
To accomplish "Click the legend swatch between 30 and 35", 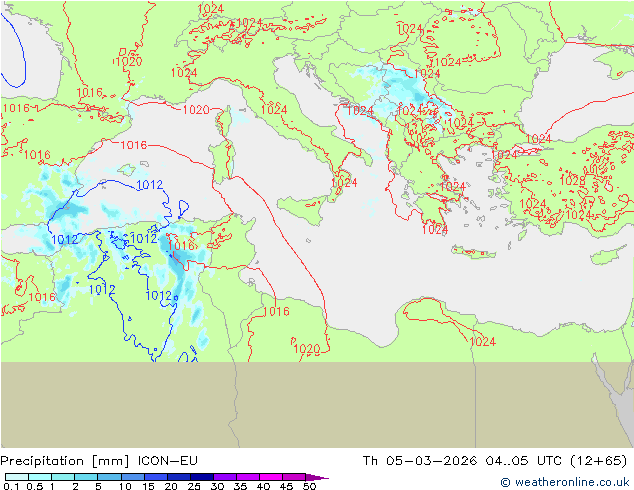I will tap(224, 477).
